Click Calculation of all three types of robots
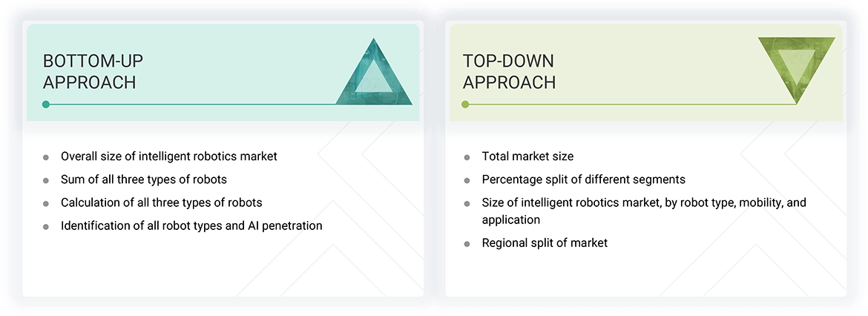868x316 pixels. [x=161, y=203]
